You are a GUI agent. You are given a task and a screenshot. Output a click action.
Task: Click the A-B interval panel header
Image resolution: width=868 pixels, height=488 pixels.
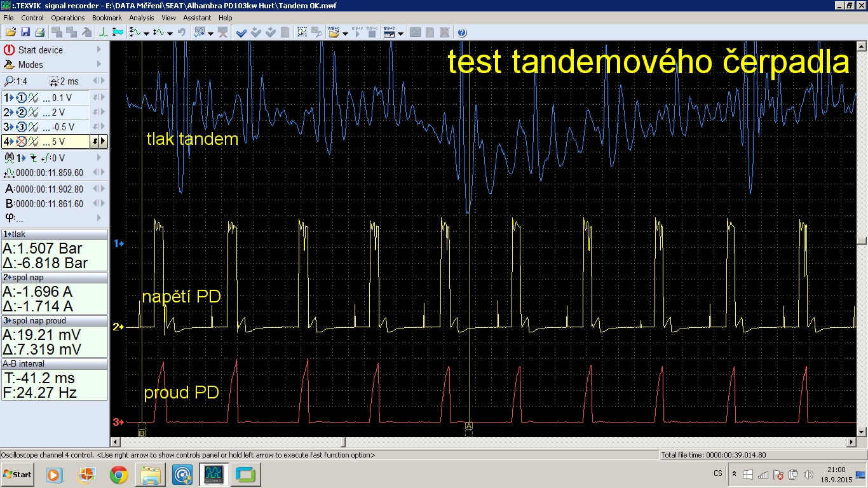click(x=55, y=364)
